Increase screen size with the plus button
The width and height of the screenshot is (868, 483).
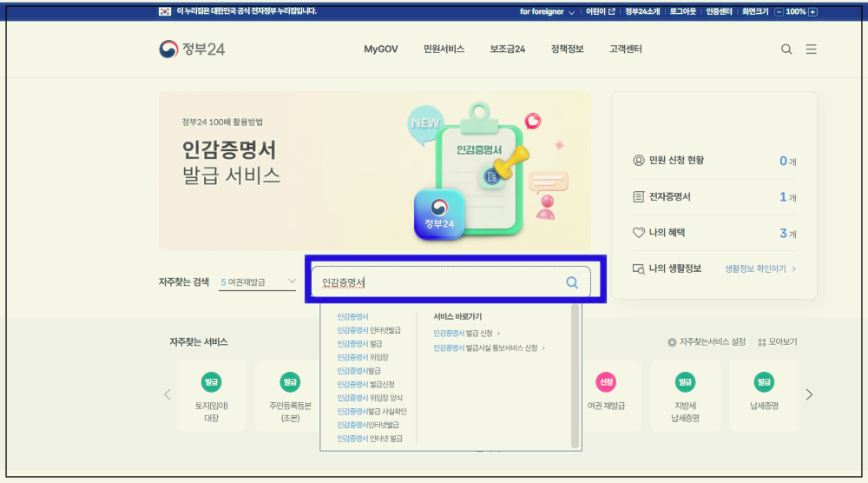pos(812,11)
